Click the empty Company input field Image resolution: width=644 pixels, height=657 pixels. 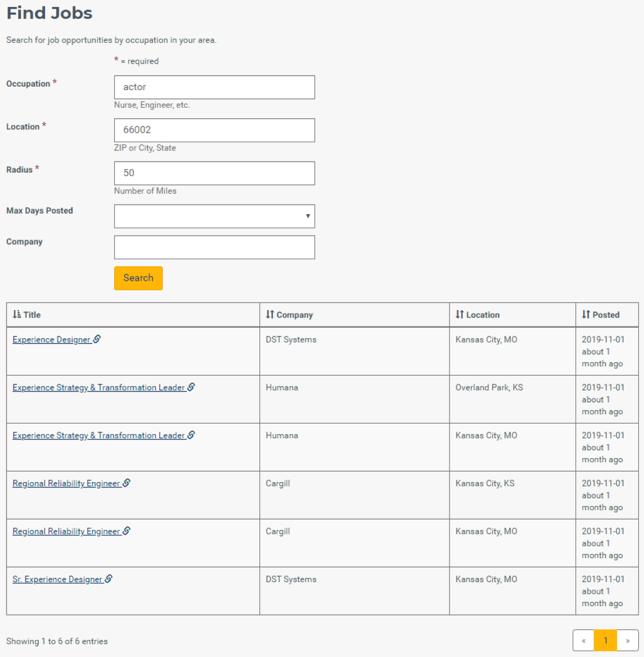(214, 247)
